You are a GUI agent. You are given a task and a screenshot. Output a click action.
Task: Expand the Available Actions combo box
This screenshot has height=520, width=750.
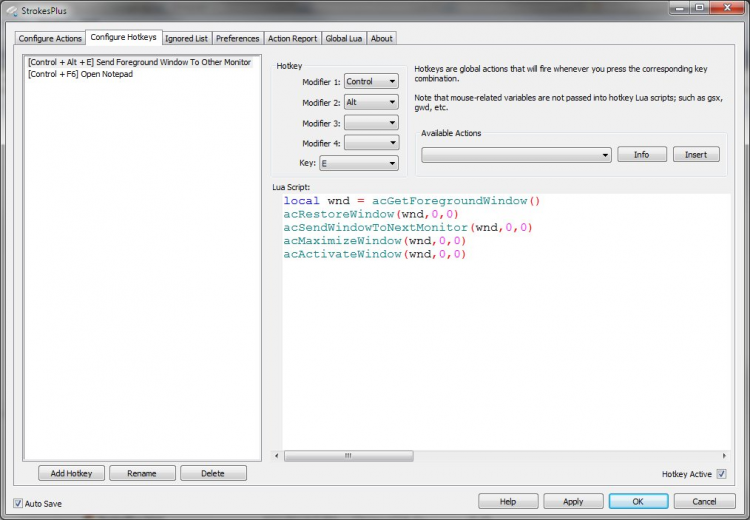pyautogui.click(x=516, y=155)
